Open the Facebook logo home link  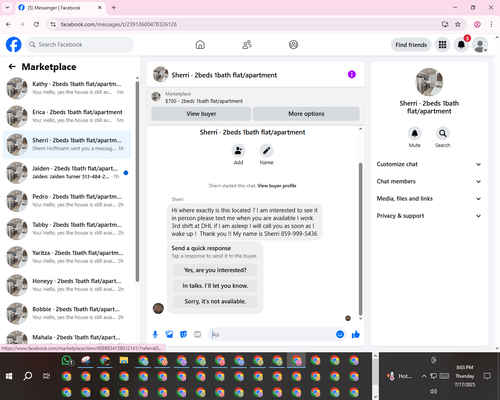(x=14, y=45)
